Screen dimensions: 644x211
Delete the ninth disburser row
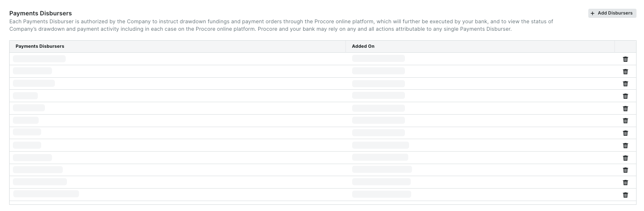tap(625, 158)
